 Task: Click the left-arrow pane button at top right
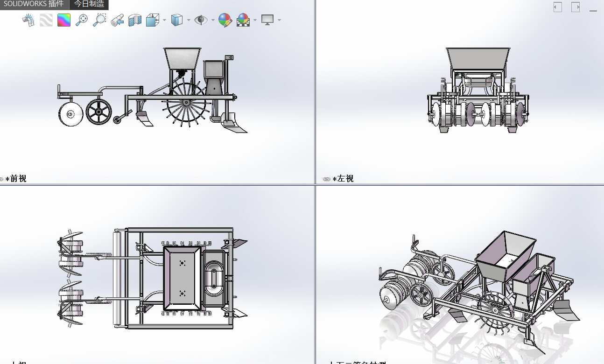pos(557,7)
